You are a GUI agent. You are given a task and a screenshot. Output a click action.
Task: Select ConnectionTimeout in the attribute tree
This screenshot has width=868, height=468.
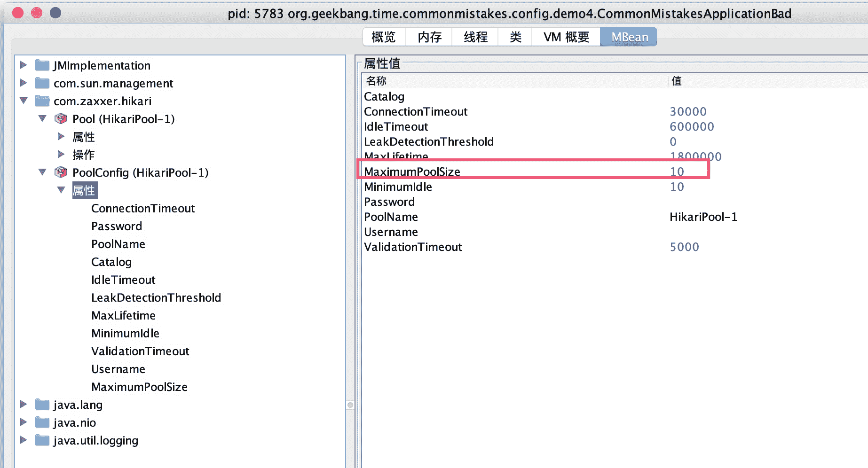[143, 208]
